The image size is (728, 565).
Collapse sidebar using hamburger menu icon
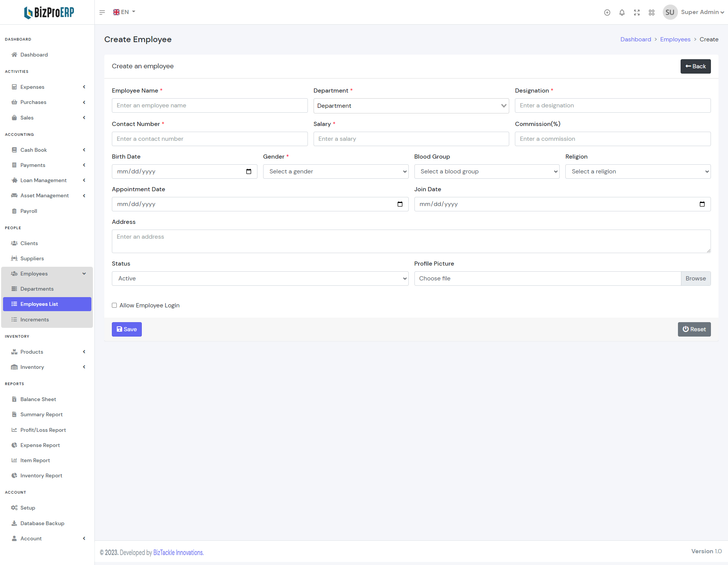tap(102, 13)
